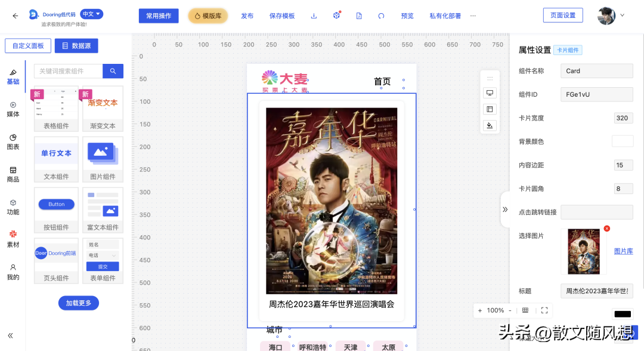Pick the 表格组件 table component
The height and width of the screenshot is (351, 644).
coord(56,109)
